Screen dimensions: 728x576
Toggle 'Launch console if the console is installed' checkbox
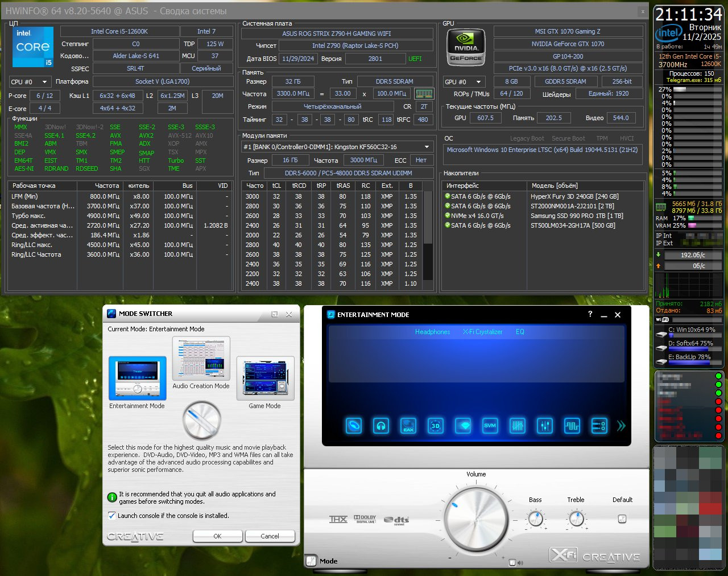[x=112, y=516]
